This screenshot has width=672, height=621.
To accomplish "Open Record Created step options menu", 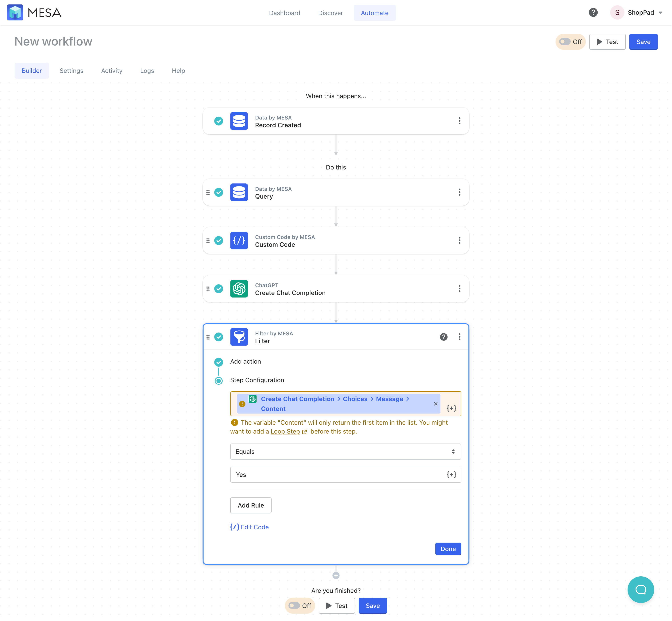I will click(x=459, y=121).
